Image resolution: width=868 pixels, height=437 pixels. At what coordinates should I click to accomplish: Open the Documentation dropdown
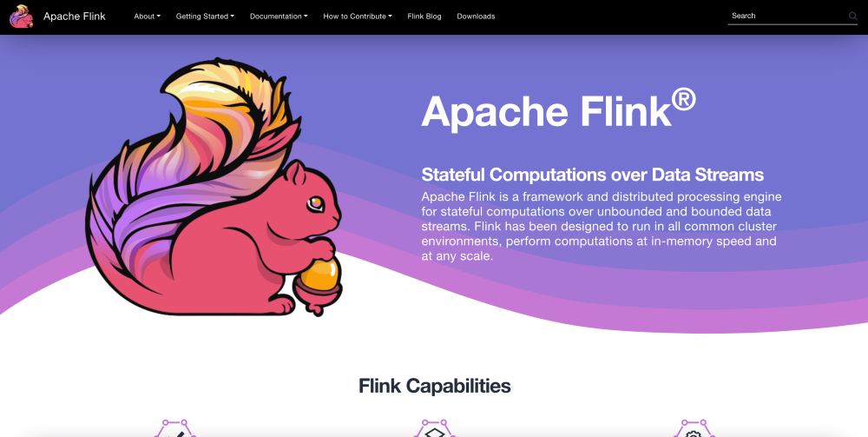[x=279, y=16]
